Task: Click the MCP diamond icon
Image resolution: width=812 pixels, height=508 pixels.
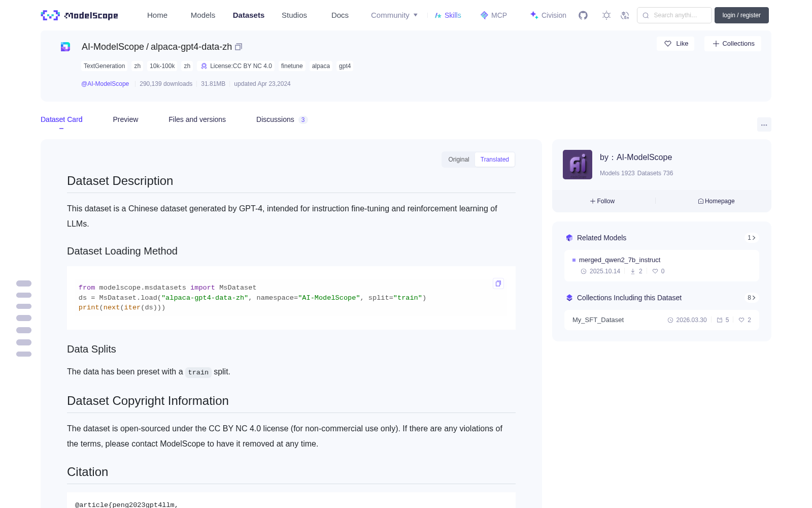Action: [x=484, y=15]
